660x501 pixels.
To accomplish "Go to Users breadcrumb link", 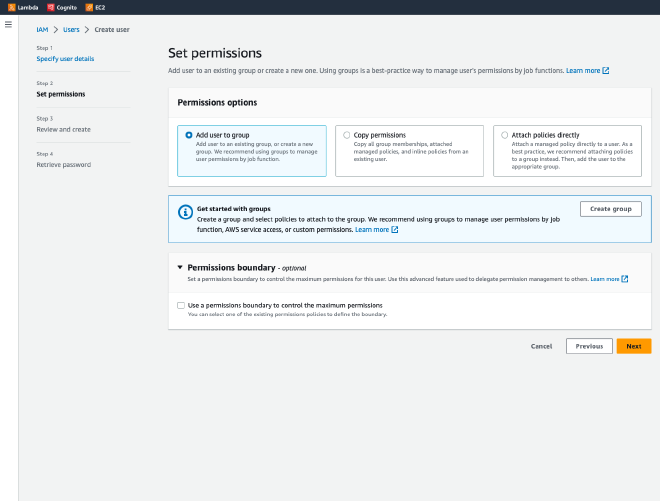I will 71,29.
